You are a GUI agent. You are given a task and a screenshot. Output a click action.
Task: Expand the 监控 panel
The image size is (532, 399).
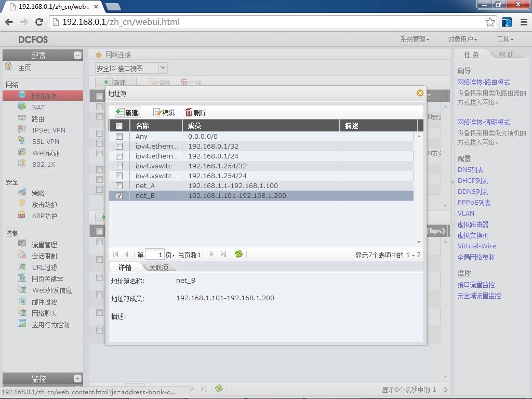click(77, 378)
